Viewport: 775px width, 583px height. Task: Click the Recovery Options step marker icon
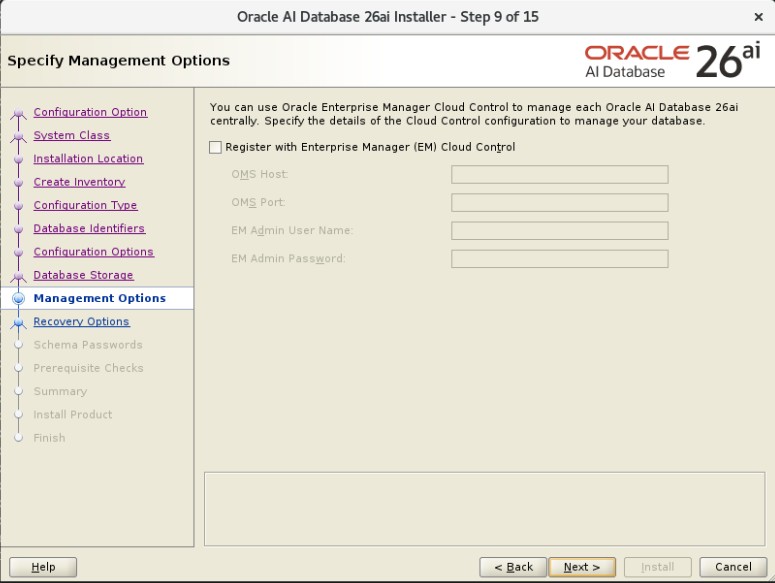[18, 323]
